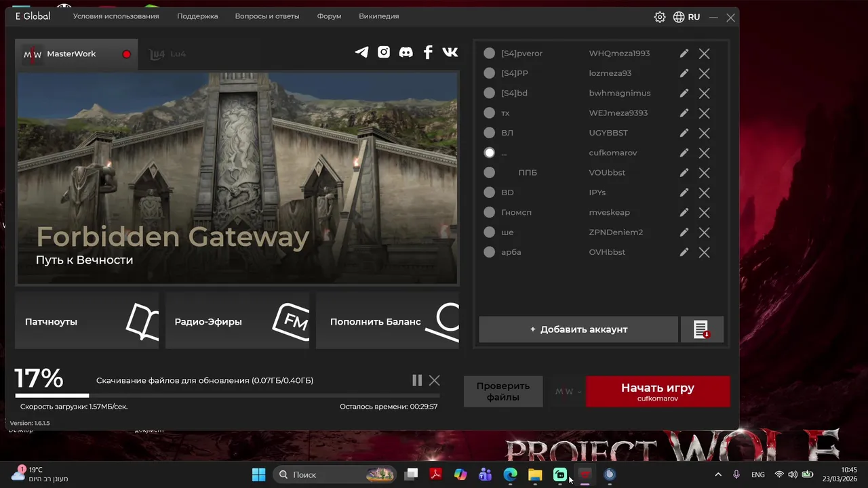868x488 pixels.
Task: Click Windows taskbar Поиск search field
Action: tap(336, 474)
